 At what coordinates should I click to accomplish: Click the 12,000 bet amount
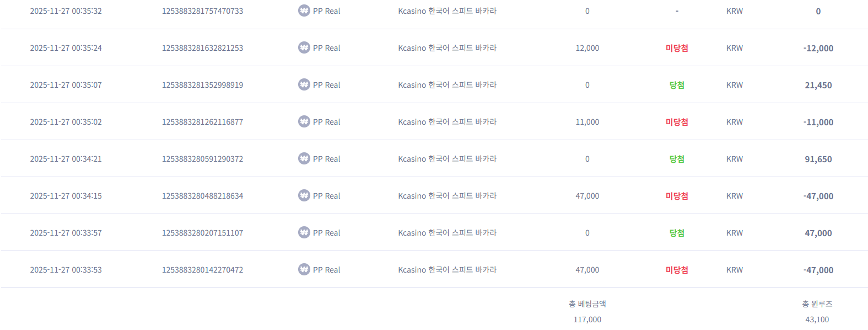pos(587,48)
